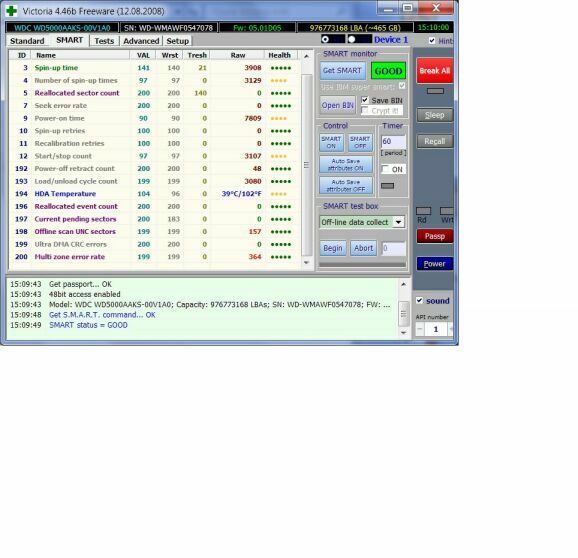The height and width of the screenshot is (558, 578).
Task: Click the Get SMART button
Action: click(x=342, y=70)
